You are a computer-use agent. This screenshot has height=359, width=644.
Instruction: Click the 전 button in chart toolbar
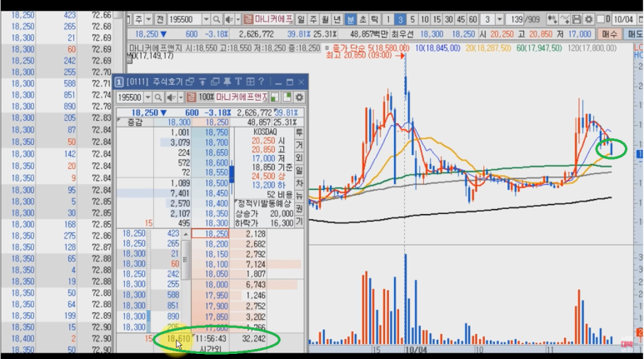[160, 19]
